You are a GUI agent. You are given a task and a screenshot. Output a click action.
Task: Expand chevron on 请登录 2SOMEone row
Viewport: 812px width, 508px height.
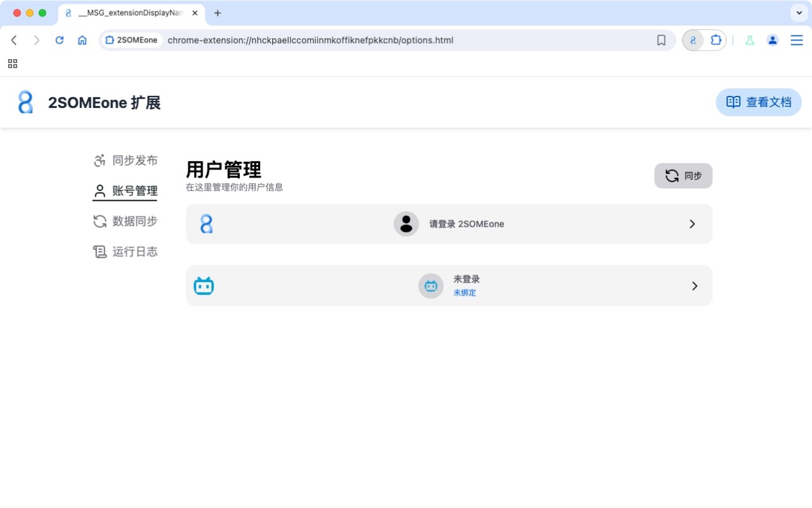click(692, 224)
